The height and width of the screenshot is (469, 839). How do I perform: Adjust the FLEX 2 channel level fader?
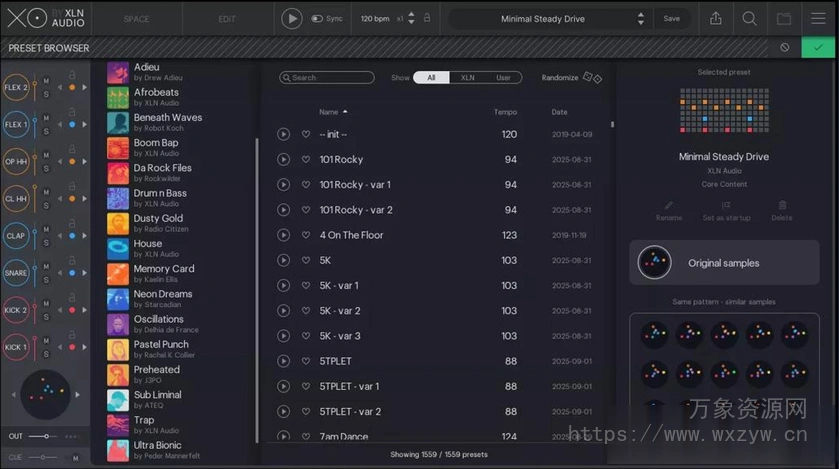click(35, 88)
